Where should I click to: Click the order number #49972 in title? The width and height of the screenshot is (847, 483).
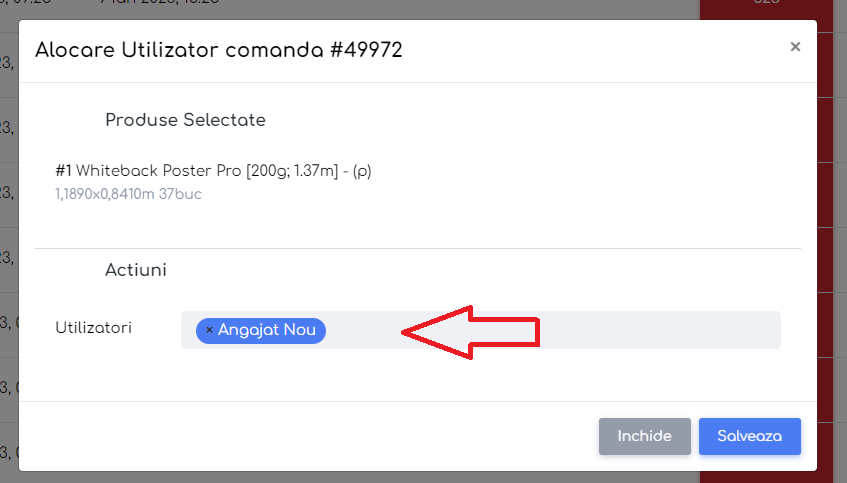point(366,50)
